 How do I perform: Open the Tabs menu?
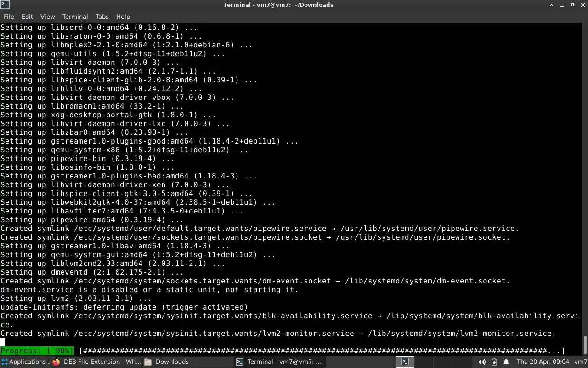[x=102, y=17]
